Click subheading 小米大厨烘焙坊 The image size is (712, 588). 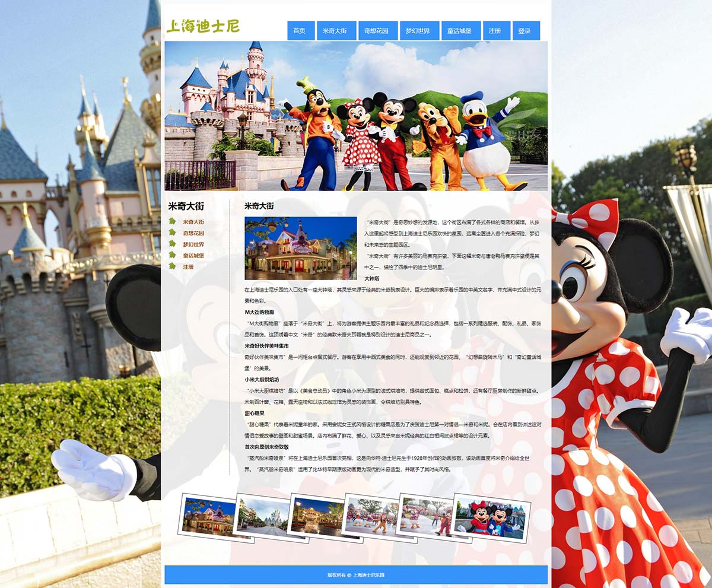[262, 379]
